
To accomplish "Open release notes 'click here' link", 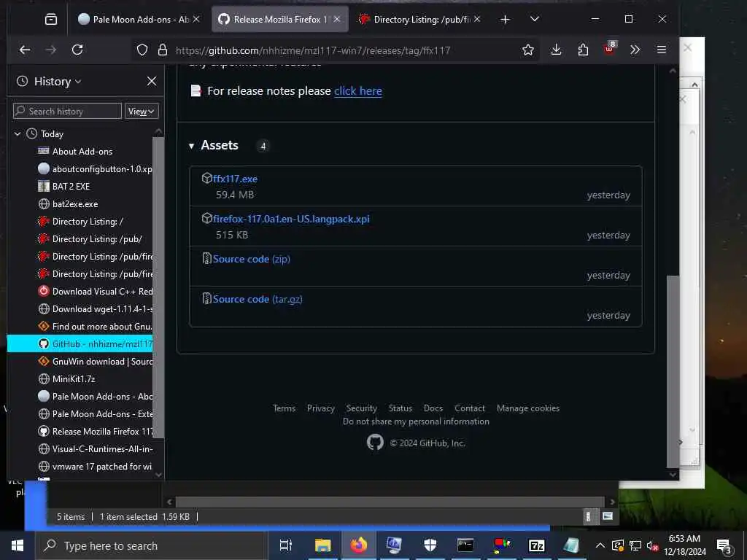I will click(357, 91).
